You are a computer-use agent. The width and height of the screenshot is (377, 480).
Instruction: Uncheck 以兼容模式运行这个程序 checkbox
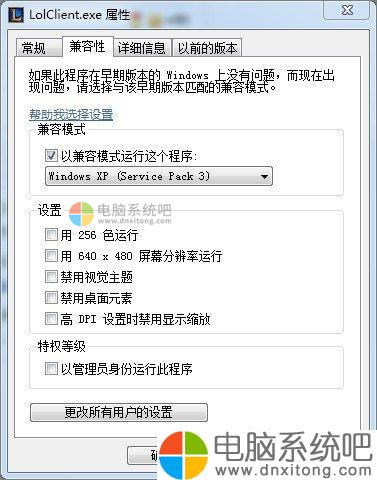51,156
